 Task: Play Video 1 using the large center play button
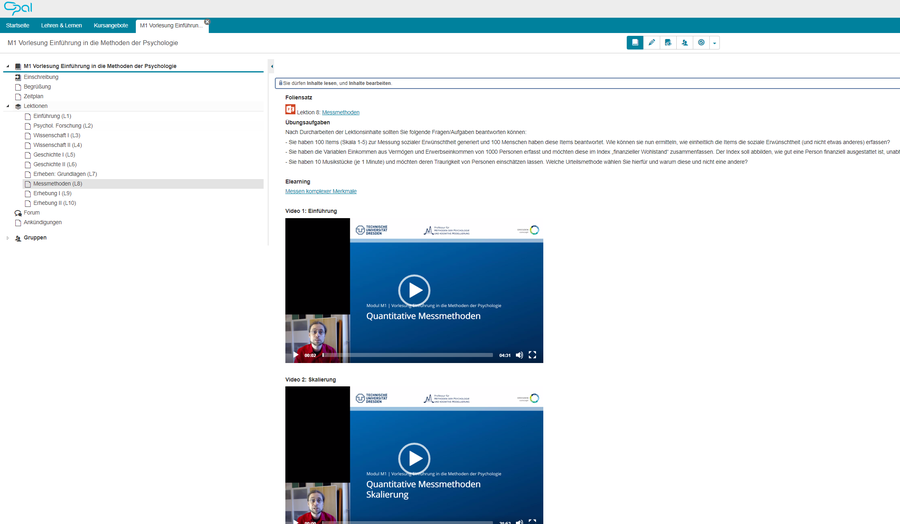pos(414,290)
